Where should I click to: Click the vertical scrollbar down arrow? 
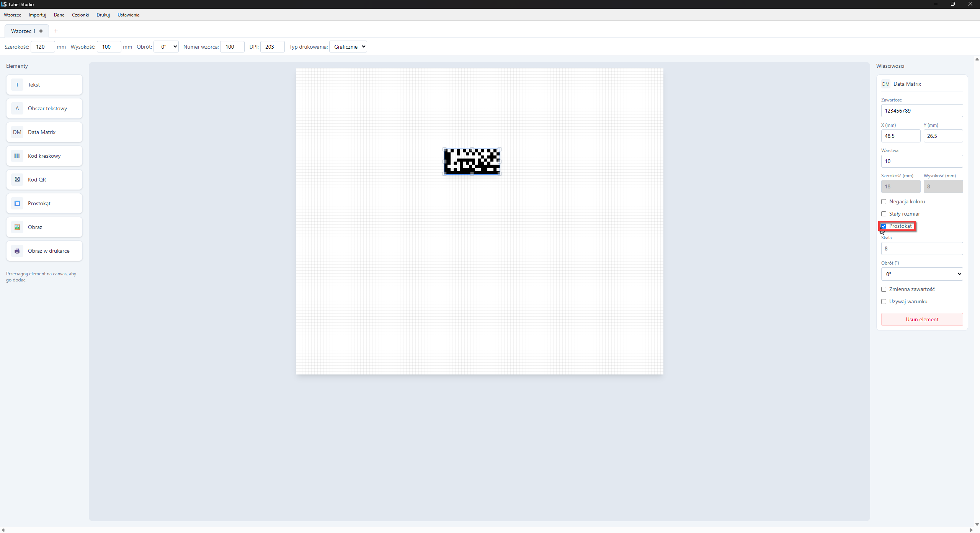coord(977,524)
